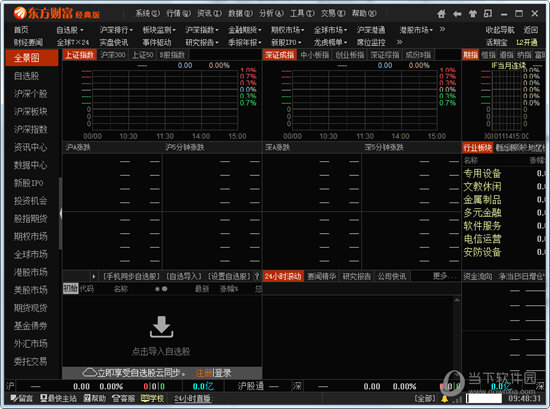Viewport: 550px width, 409px height.
Task: Click the 最新 column header in the watchlist
Action: (x=202, y=289)
